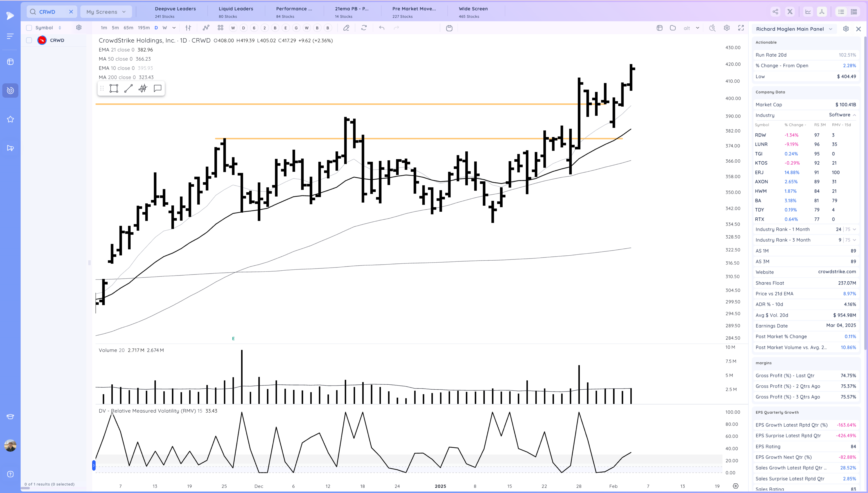Expand the timeframe options chevron
The height and width of the screenshot is (493, 868).
click(x=174, y=28)
